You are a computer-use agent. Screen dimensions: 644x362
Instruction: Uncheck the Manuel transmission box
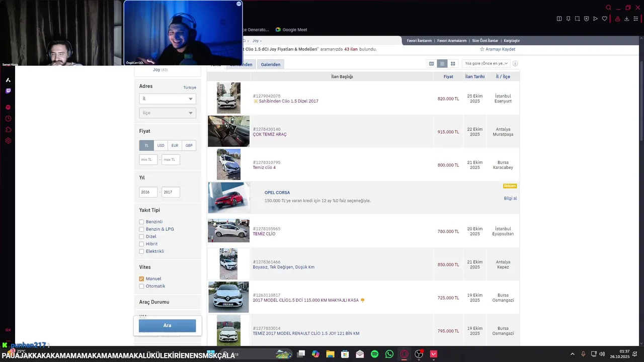click(x=141, y=279)
